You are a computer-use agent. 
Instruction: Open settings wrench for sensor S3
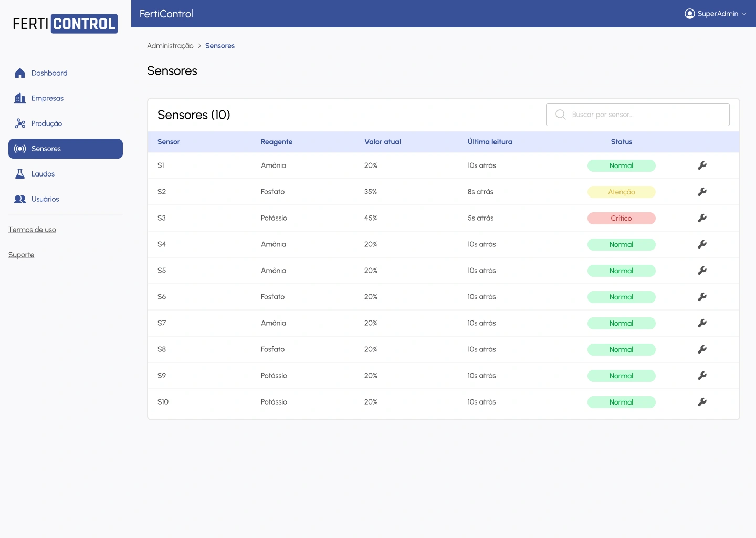(x=702, y=218)
